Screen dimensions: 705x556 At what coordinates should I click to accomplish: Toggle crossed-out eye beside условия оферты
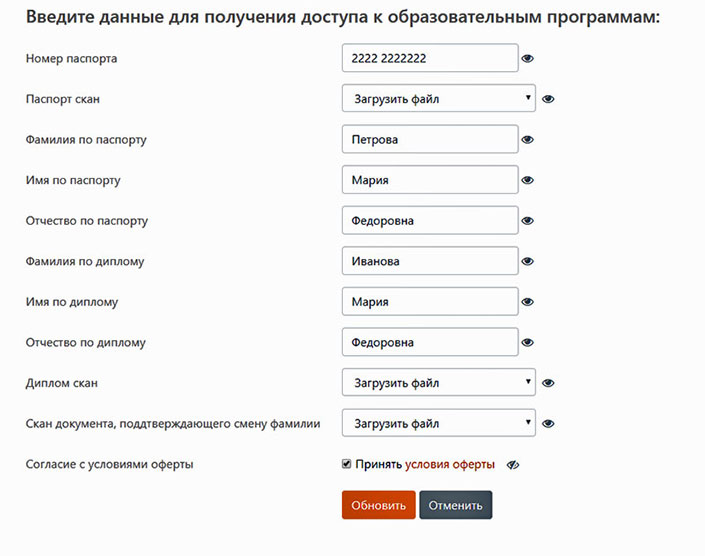[x=513, y=465]
